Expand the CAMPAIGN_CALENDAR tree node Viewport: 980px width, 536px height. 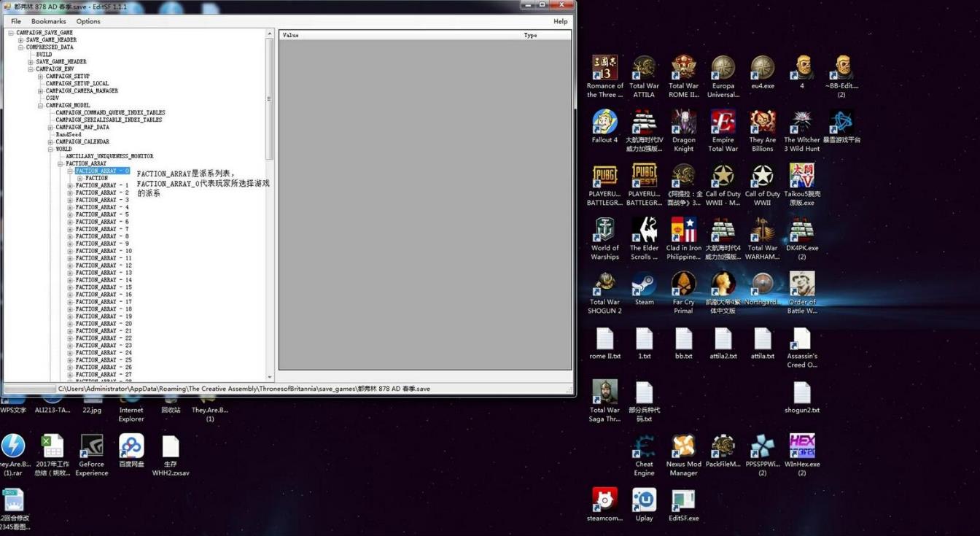coord(51,141)
